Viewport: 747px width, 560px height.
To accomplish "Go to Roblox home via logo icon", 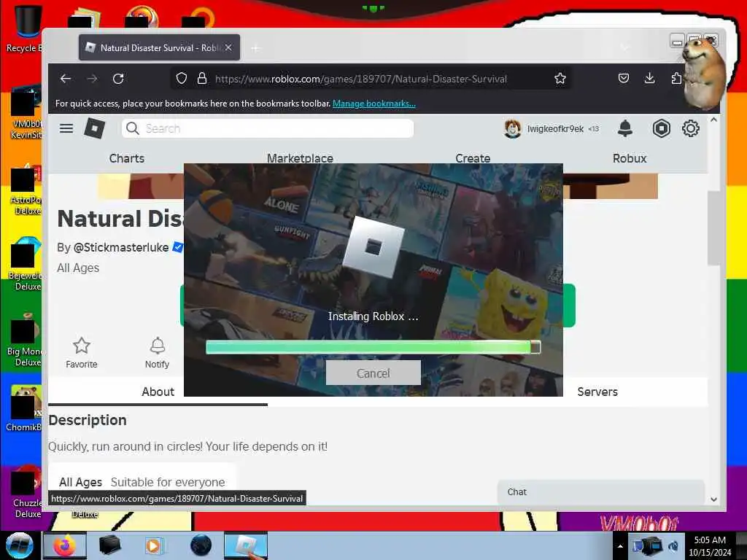I will tap(94, 128).
